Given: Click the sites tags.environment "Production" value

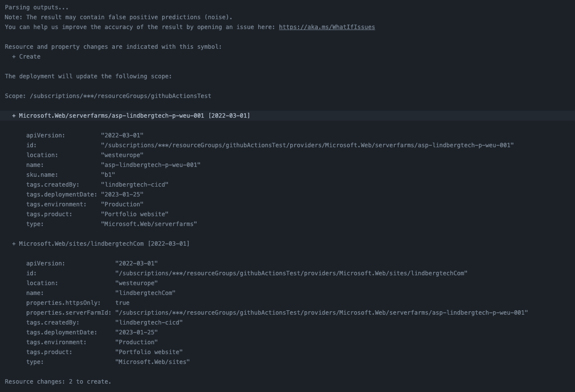Looking at the screenshot, I should click(136, 342).
